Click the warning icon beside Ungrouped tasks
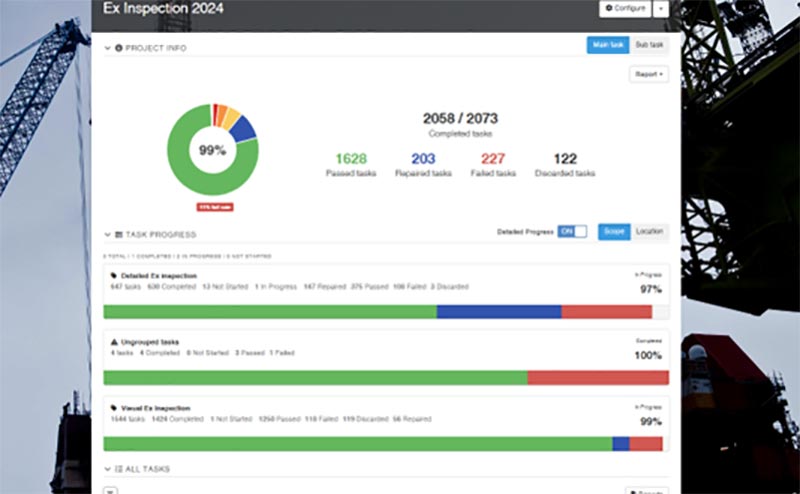800x494 pixels. (x=113, y=342)
